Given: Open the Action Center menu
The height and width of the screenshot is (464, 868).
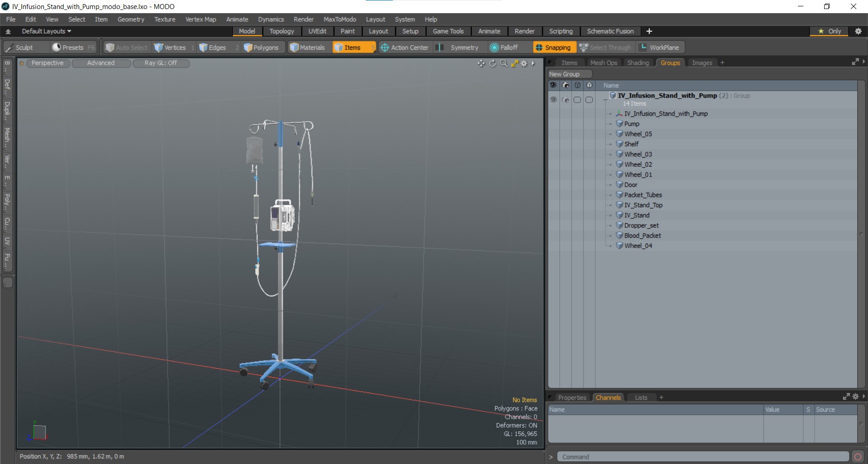Looking at the screenshot, I should click(x=405, y=47).
